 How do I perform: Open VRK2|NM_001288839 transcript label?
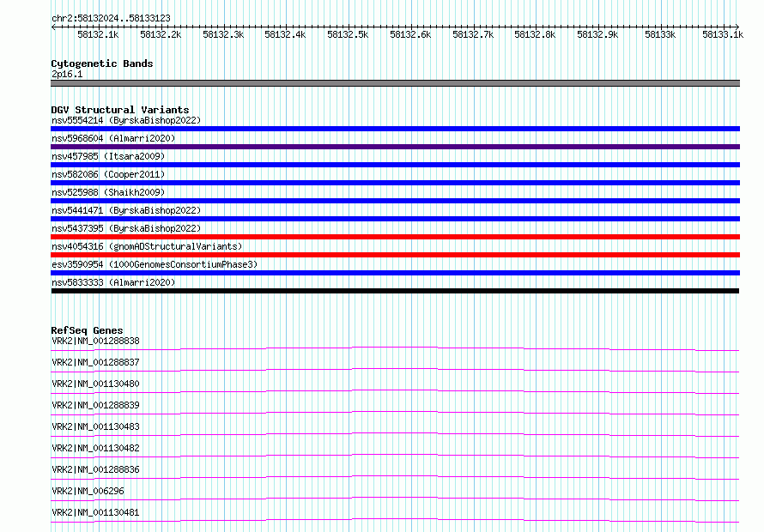pos(95,405)
